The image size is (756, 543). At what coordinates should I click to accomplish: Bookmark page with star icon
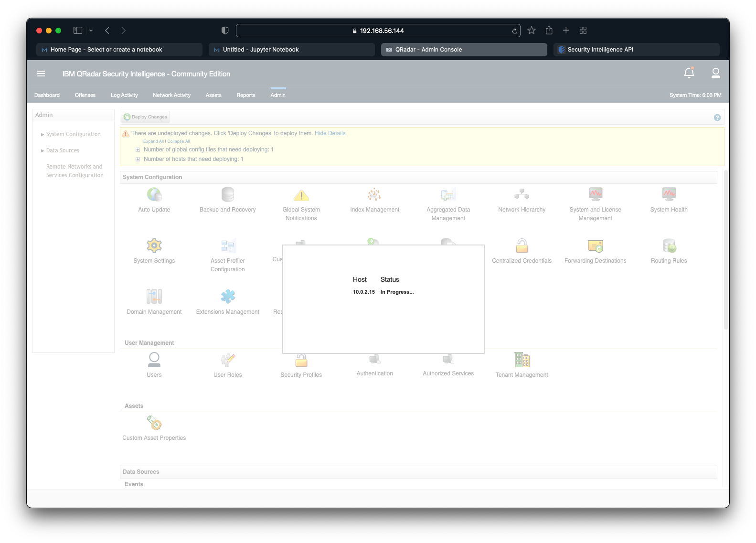(x=532, y=31)
